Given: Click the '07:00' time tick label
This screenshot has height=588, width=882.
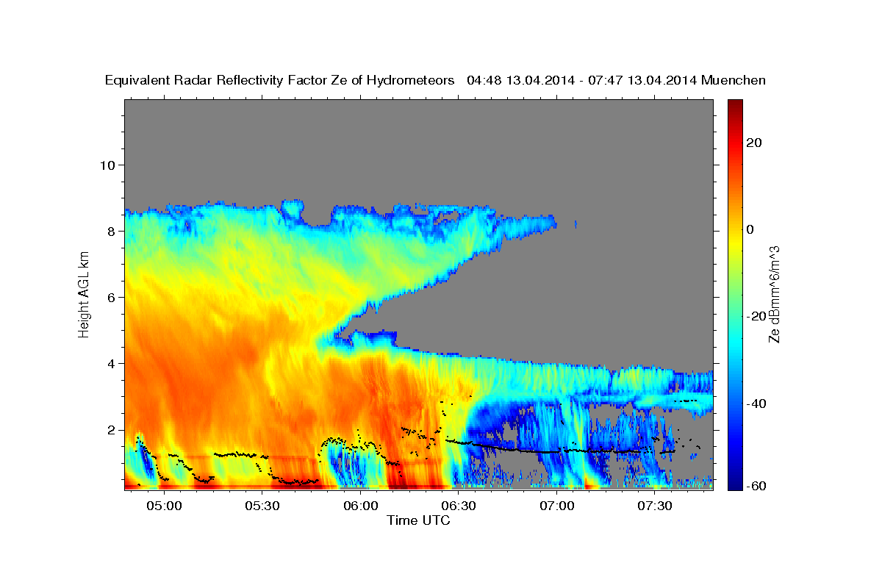Looking at the screenshot, I should coord(557,506).
